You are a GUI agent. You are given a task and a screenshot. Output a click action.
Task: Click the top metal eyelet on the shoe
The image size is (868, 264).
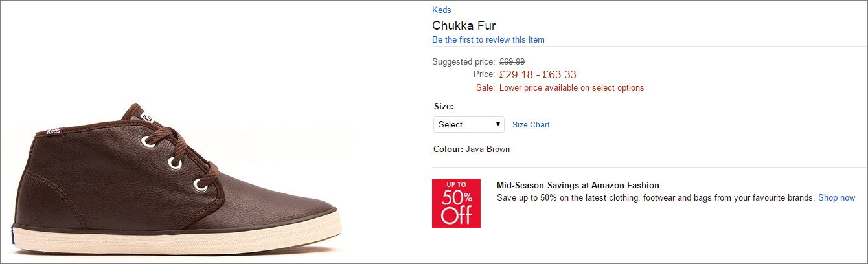click(148, 141)
